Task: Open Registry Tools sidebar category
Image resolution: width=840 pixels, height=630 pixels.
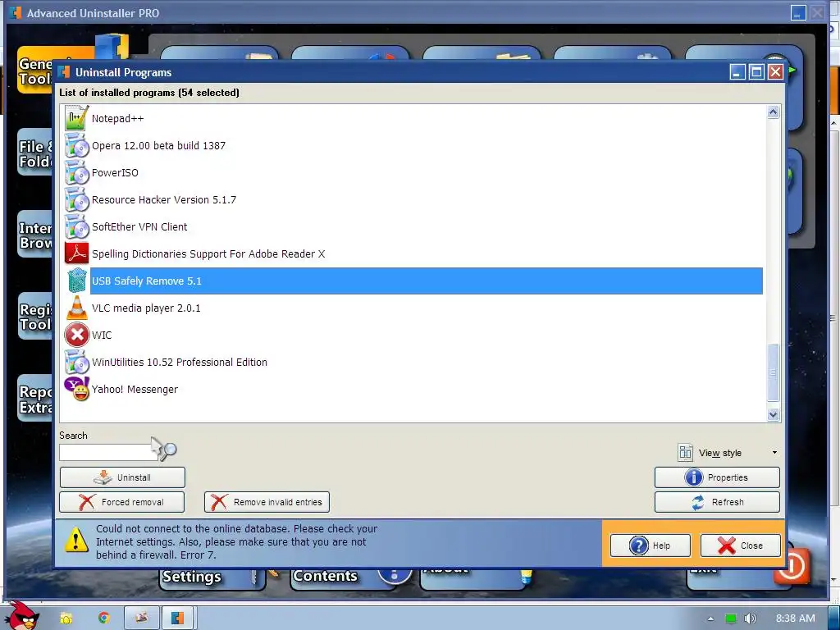Action: [x=35, y=317]
